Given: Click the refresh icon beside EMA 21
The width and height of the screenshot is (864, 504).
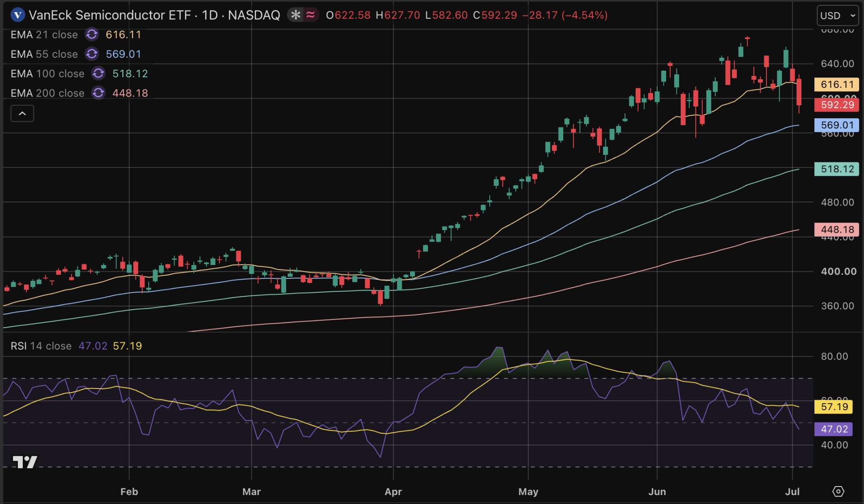Looking at the screenshot, I should coord(92,34).
